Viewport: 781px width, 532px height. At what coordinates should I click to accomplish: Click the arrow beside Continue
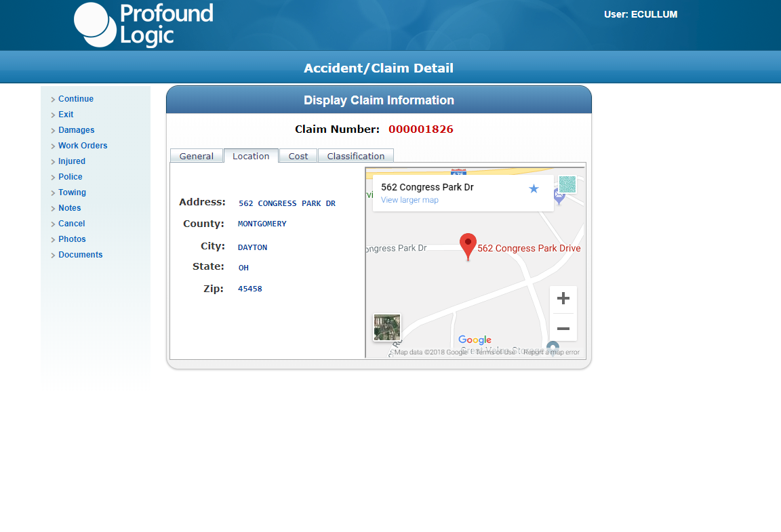[53, 100]
